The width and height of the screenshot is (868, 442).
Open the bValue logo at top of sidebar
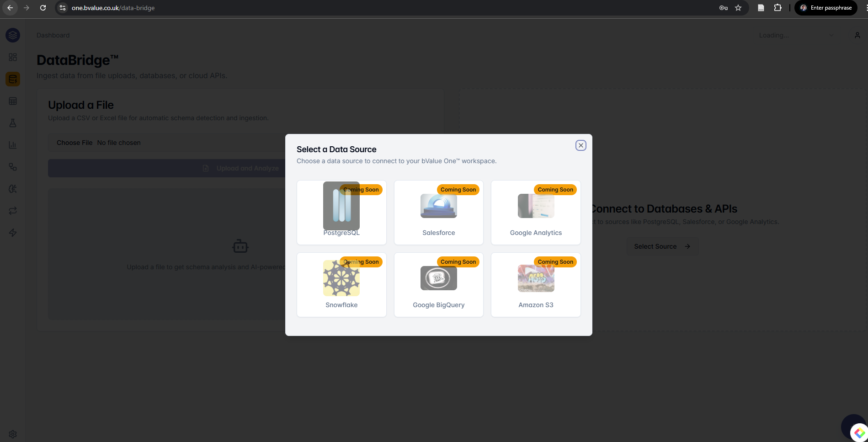click(x=12, y=35)
